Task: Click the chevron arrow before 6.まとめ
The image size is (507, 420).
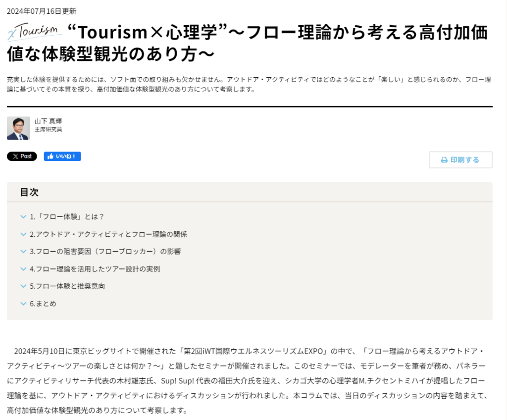Action: coord(23,304)
